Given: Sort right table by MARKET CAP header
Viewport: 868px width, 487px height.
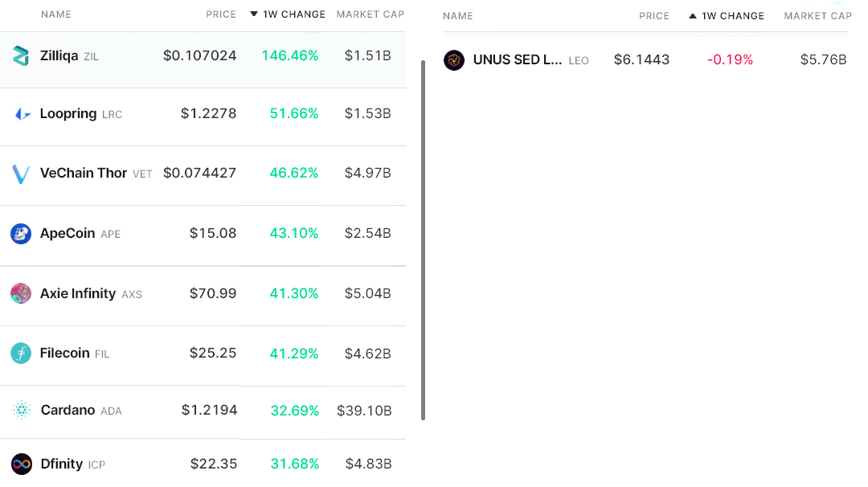Looking at the screenshot, I should [817, 16].
